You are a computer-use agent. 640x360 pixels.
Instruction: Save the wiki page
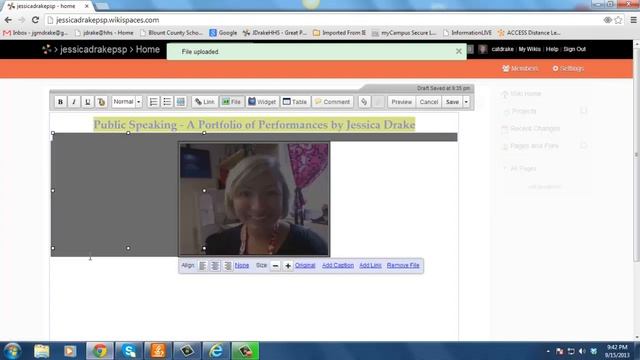point(452,102)
